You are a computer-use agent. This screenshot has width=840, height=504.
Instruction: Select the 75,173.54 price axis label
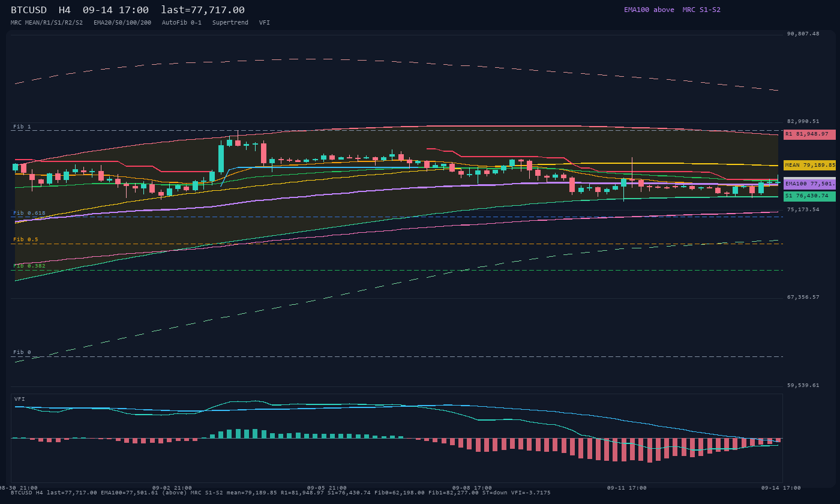pyautogui.click(x=803, y=209)
